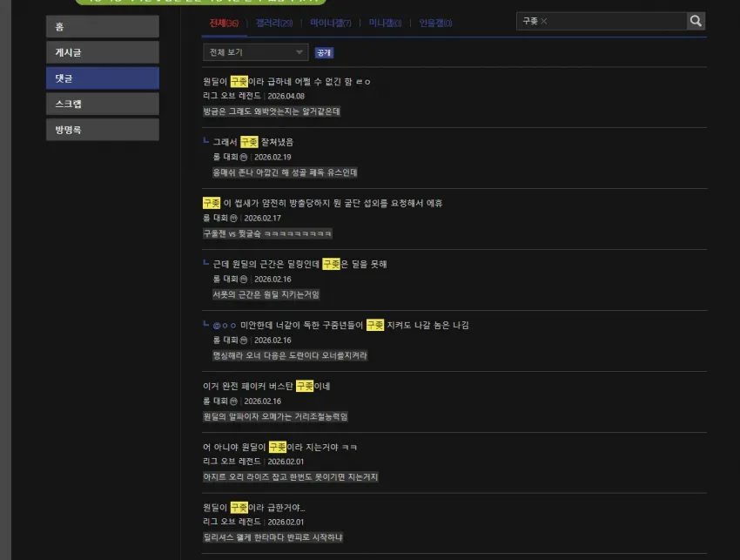The height and width of the screenshot is (560, 740).
Task: Open the post starting with 딜리셔스 웰케 한타마다
Action: point(272,537)
